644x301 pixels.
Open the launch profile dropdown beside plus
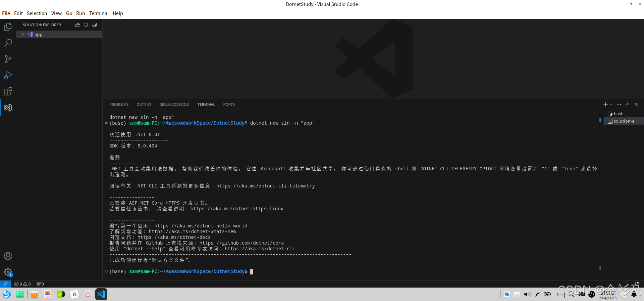click(611, 104)
